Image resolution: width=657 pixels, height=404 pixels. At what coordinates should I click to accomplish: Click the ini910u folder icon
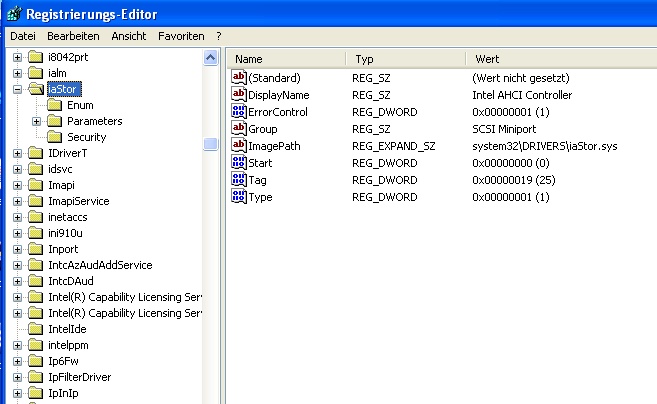(x=36, y=233)
